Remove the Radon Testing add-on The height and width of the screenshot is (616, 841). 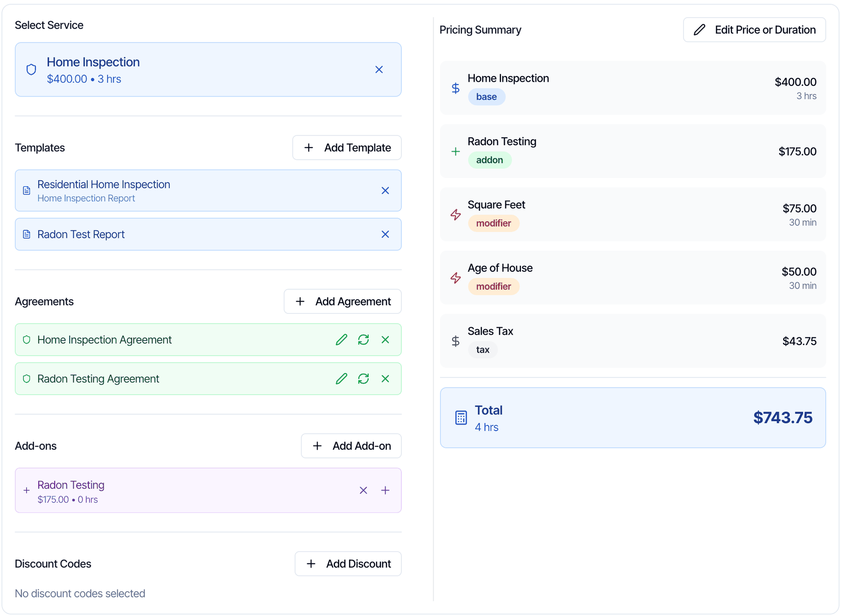[x=363, y=490]
